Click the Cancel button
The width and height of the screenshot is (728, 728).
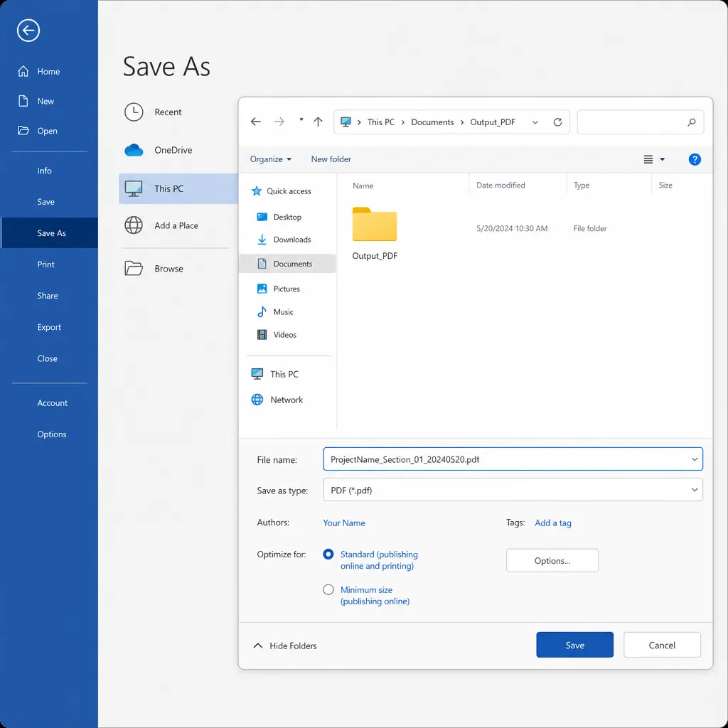[662, 645]
